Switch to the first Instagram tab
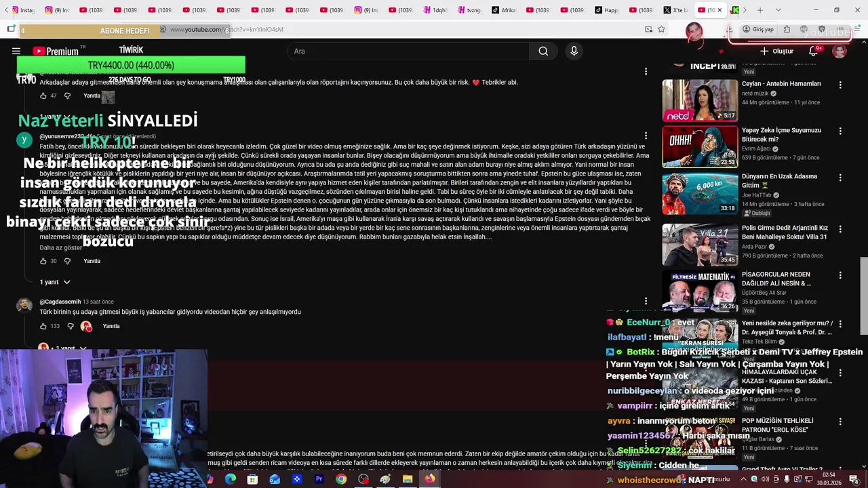868x488 pixels. tap(23, 10)
